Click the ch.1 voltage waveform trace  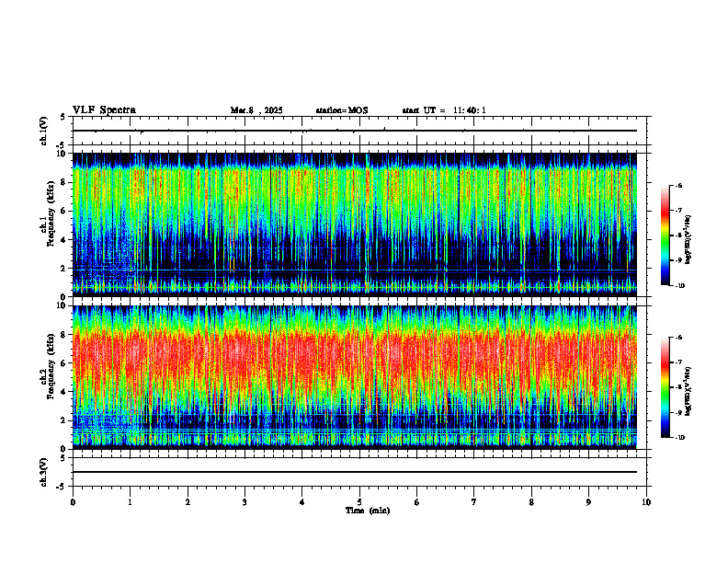coord(355,131)
